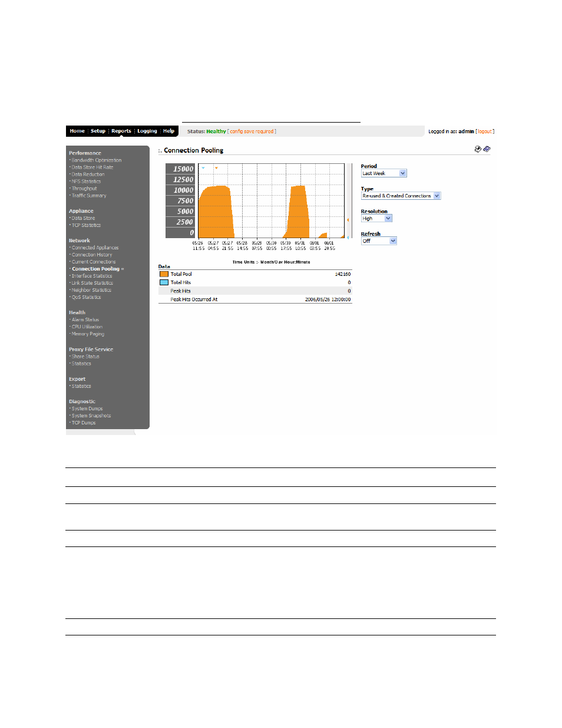Image resolution: width=562 pixels, height=728 pixels.
Task: Open Statistics under Proxy File Service
Action: coord(81,364)
